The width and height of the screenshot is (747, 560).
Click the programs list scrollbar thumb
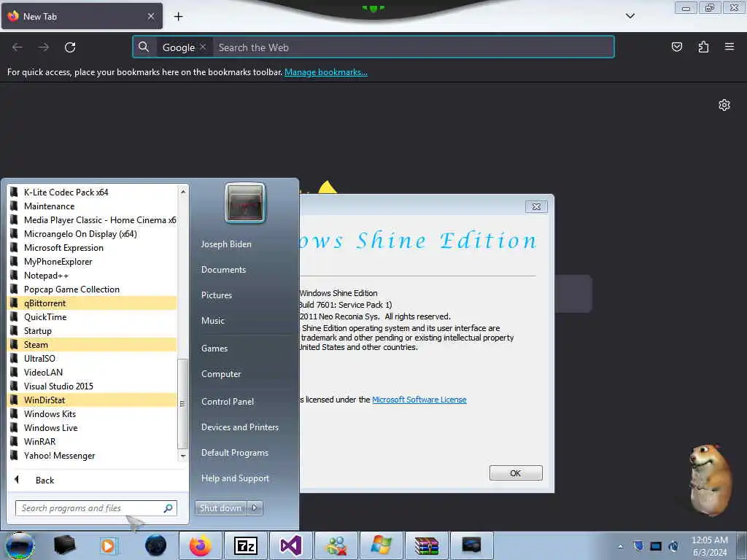tap(182, 404)
